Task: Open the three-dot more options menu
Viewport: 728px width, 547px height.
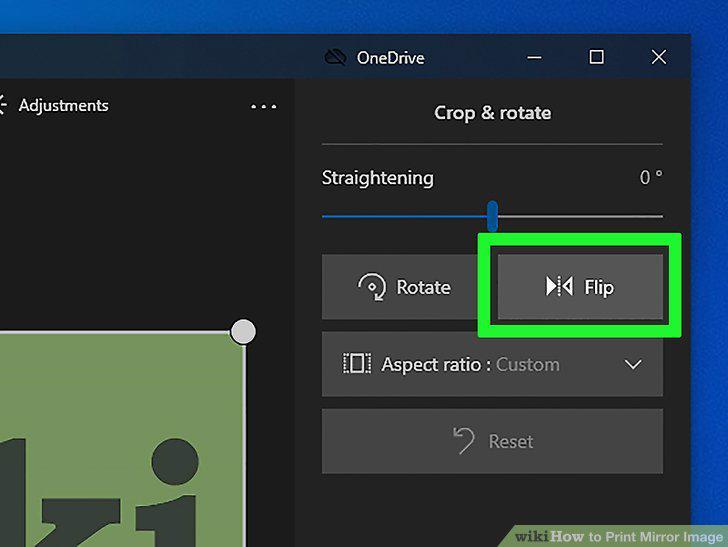Action: 263,106
